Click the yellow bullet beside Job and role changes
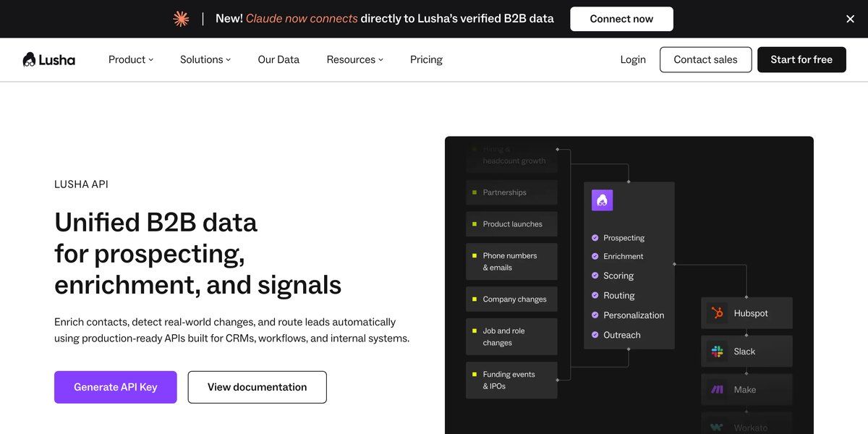868x434 pixels. click(475, 331)
